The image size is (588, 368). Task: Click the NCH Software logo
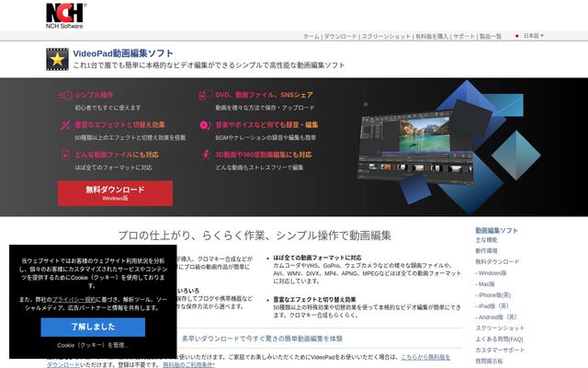[x=65, y=16]
